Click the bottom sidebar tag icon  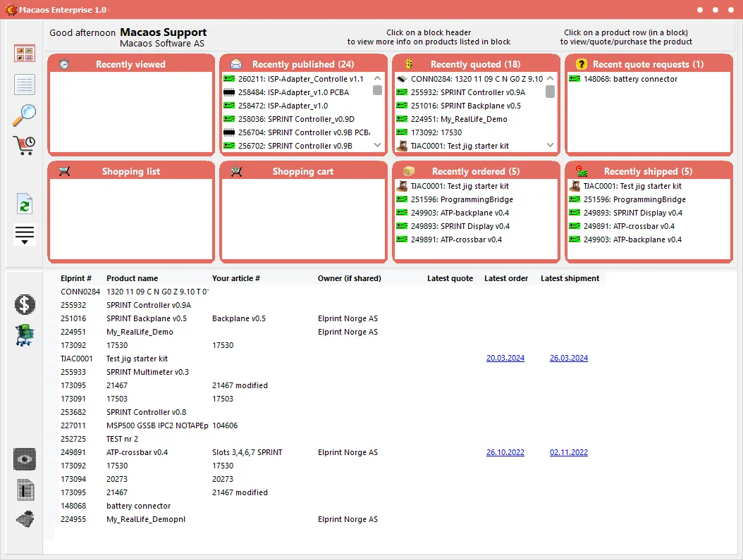click(25, 519)
